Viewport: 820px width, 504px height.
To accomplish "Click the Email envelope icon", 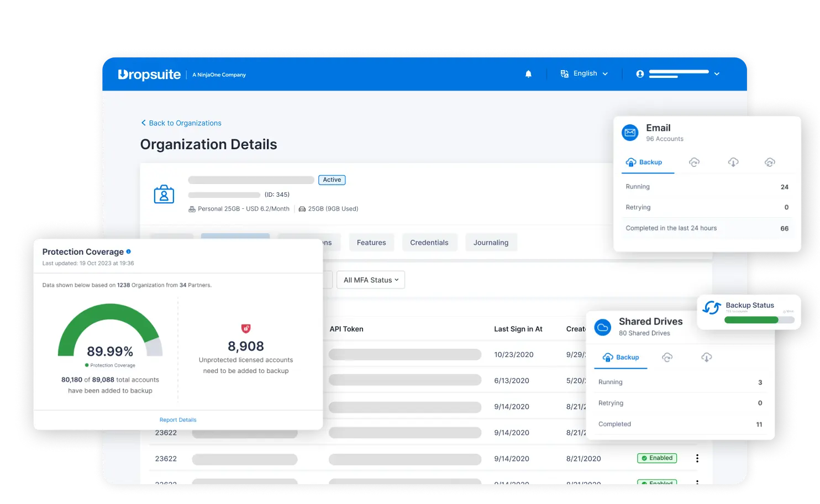I will click(x=630, y=133).
